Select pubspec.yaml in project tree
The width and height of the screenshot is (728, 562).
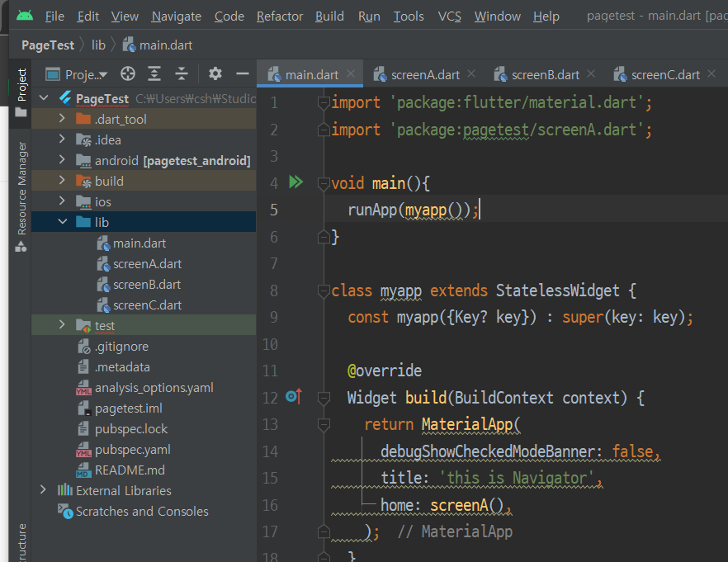tap(132, 450)
